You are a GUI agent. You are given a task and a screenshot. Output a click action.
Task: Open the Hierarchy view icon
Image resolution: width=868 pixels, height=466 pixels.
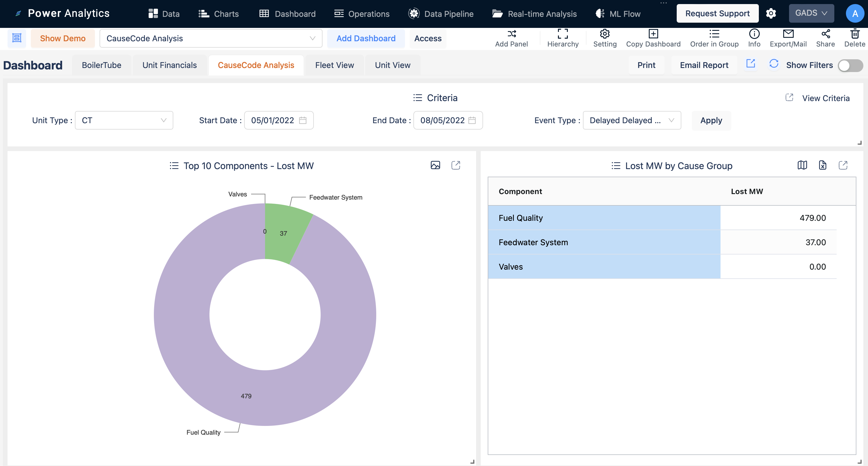(562, 34)
